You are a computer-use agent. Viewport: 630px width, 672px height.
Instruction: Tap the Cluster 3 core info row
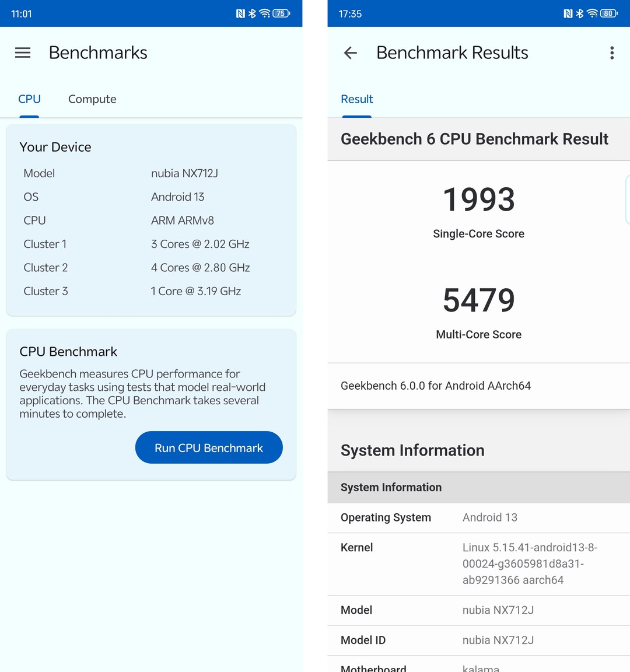150,291
